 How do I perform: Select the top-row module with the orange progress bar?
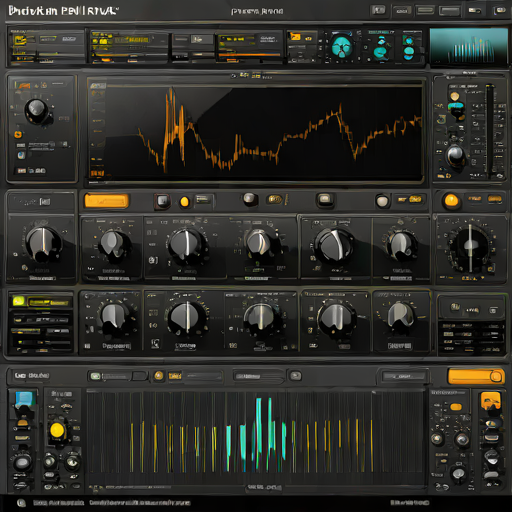click(249, 47)
